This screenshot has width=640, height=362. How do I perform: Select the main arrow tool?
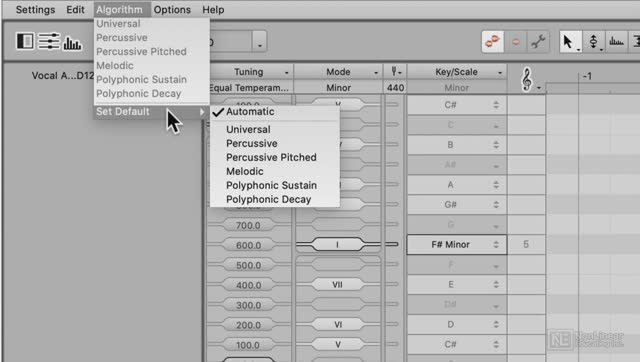pos(569,42)
